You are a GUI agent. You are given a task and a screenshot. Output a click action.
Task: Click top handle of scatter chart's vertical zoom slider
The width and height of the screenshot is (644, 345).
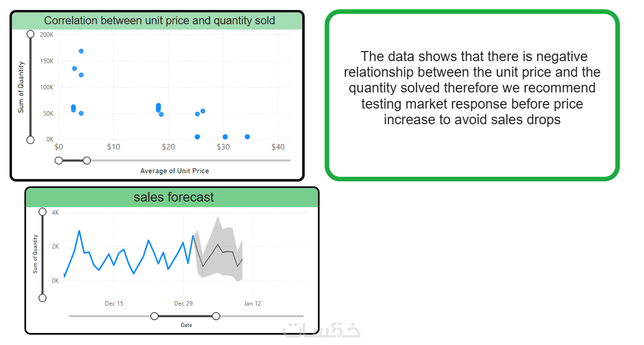coord(30,34)
